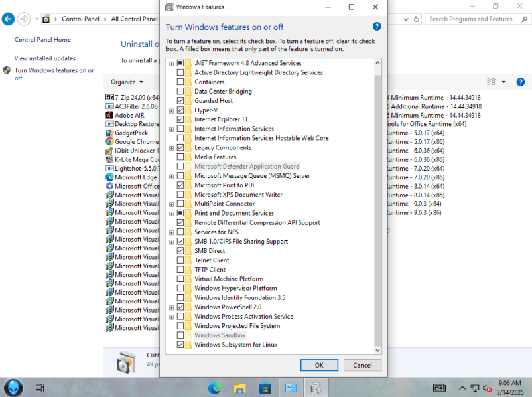This screenshot has width=532, height=397.
Task: Click the Control Panel taskbar icon
Action: coord(291,388)
